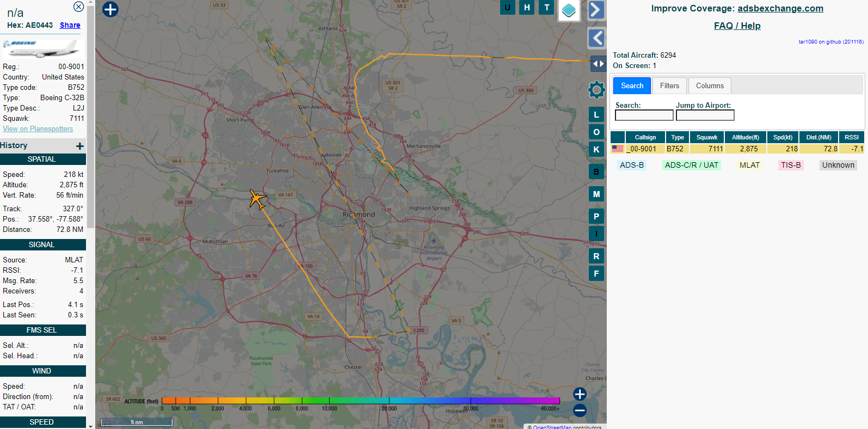Toggle the K map option button

(x=596, y=150)
